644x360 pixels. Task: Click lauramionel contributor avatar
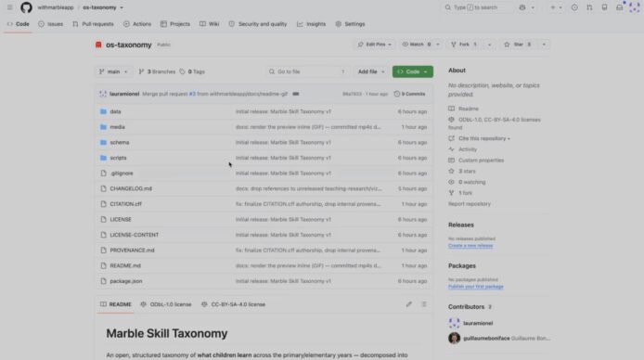coord(455,323)
